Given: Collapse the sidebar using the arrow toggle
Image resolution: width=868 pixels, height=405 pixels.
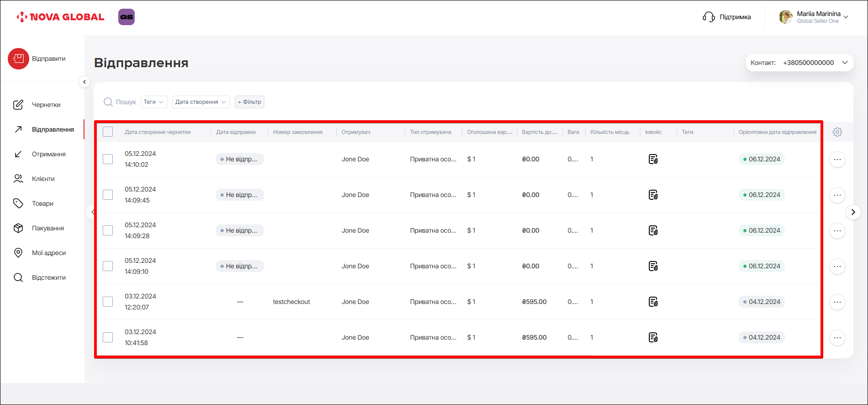Looking at the screenshot, I should (84, 82).
